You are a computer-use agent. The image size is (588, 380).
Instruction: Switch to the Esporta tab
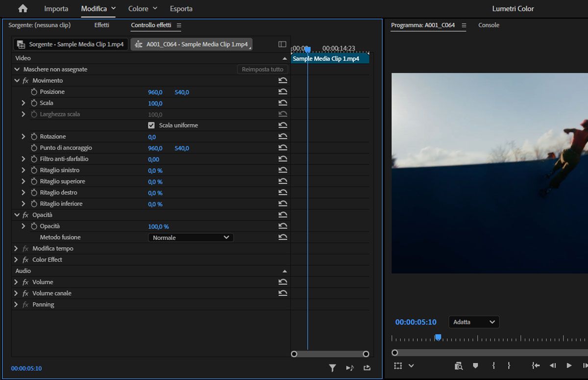point(181,9)
